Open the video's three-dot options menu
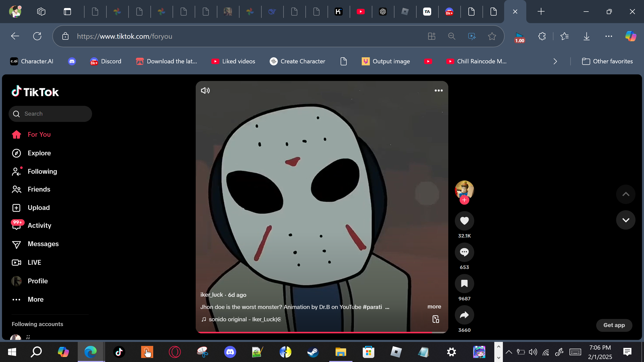The height and width of the screenshot is (362, 644). pos(438,90)
